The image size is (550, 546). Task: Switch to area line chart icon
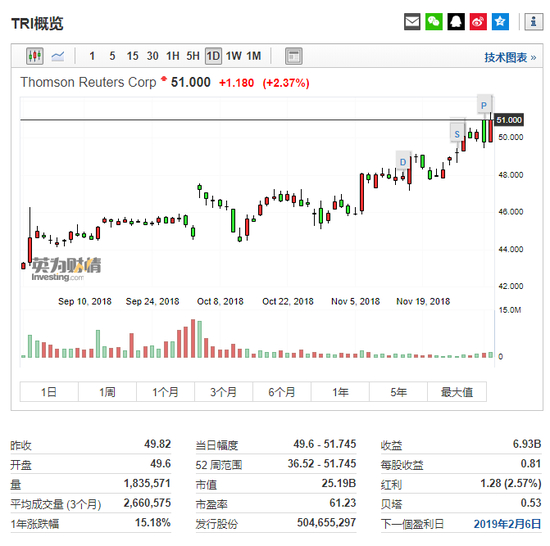[x=58, y=56]
